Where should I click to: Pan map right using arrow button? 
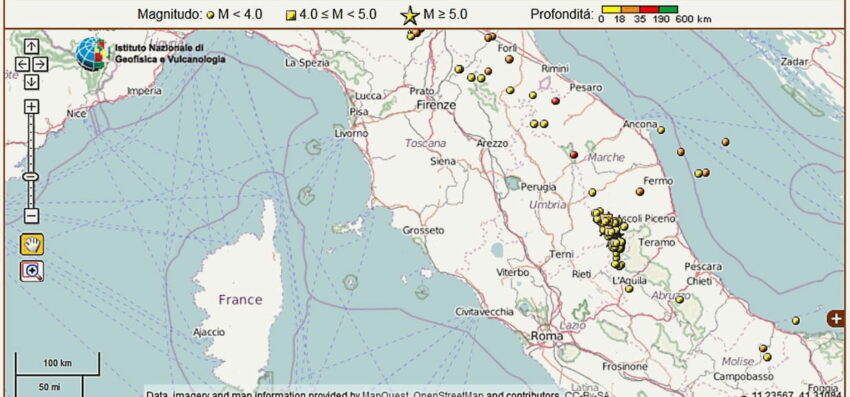tap(41, 64)
